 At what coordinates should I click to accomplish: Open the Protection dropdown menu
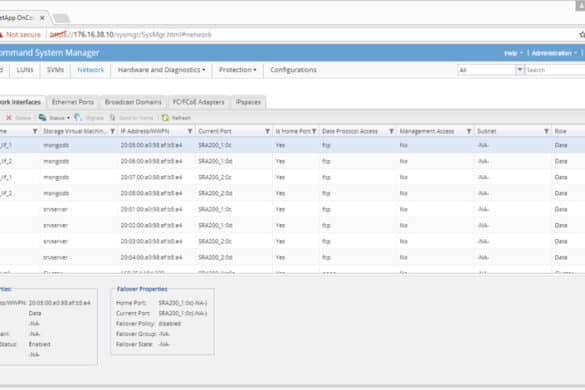point(237,70)
